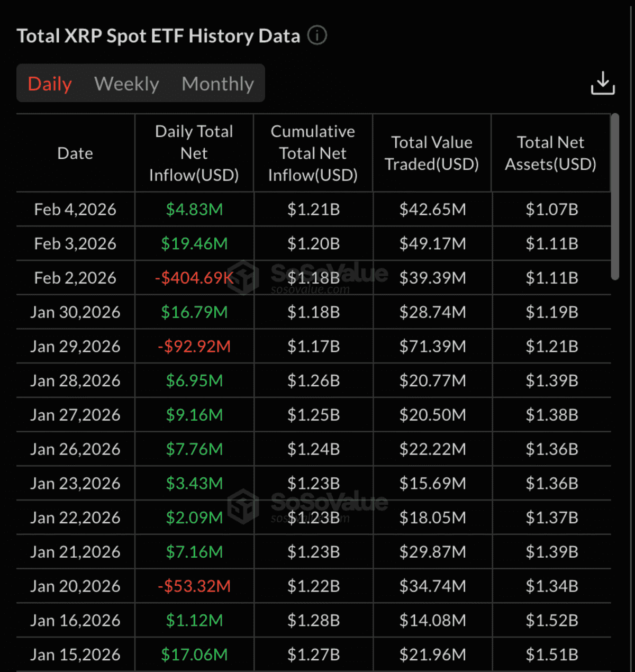The width and height of the screenshot is (635, 672).
Task: Click the $29.87M traded value
Action: (432, 552)
